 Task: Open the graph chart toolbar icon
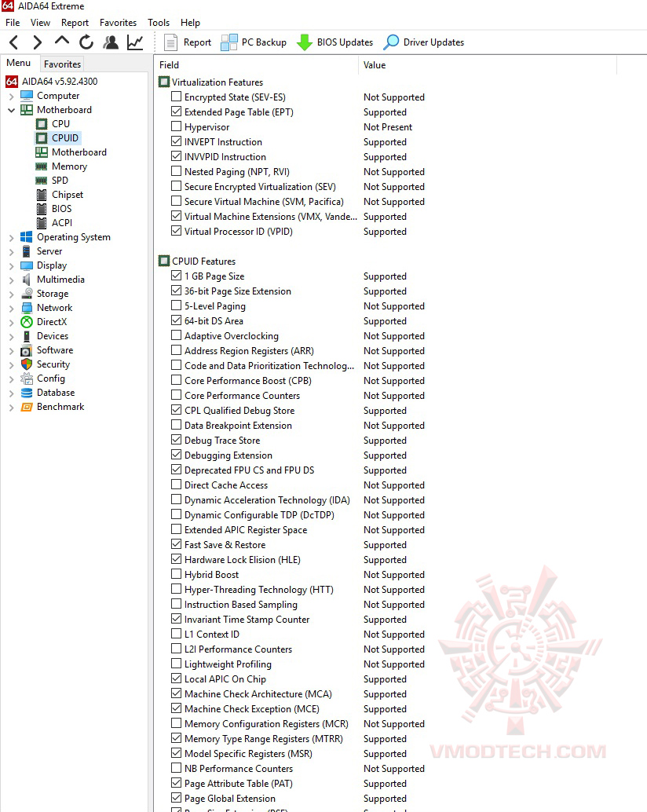click(135, 42)
